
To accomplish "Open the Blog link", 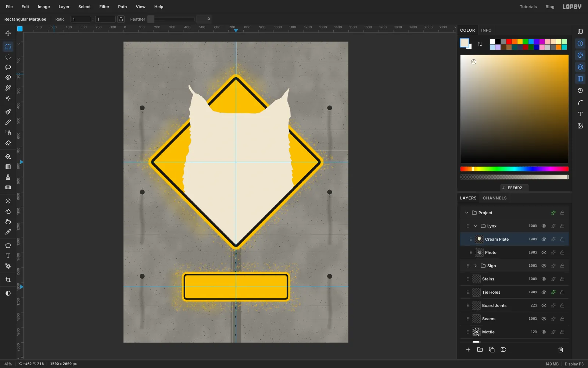I will click(x=550, y=7).
